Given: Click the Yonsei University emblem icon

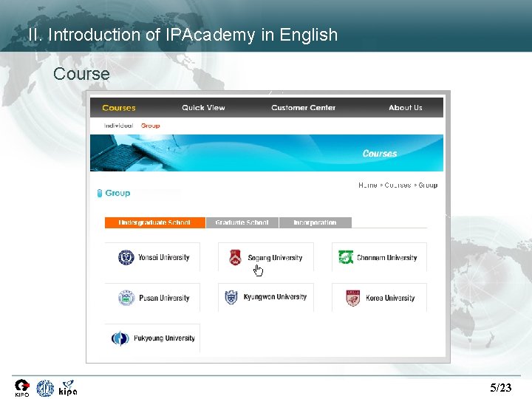Looking at the screenshot, I should pyautogui.click(x=126, y=257).
